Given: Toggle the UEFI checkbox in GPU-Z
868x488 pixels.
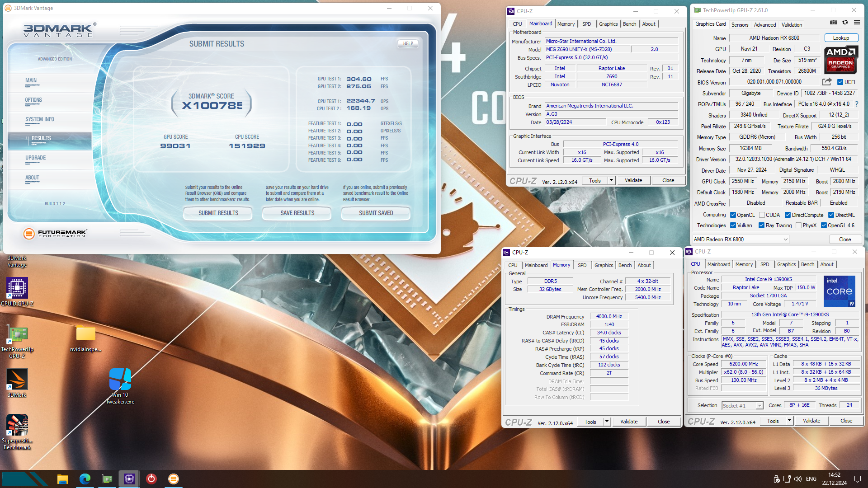Looking at the screenshot, I should point(840,82).
